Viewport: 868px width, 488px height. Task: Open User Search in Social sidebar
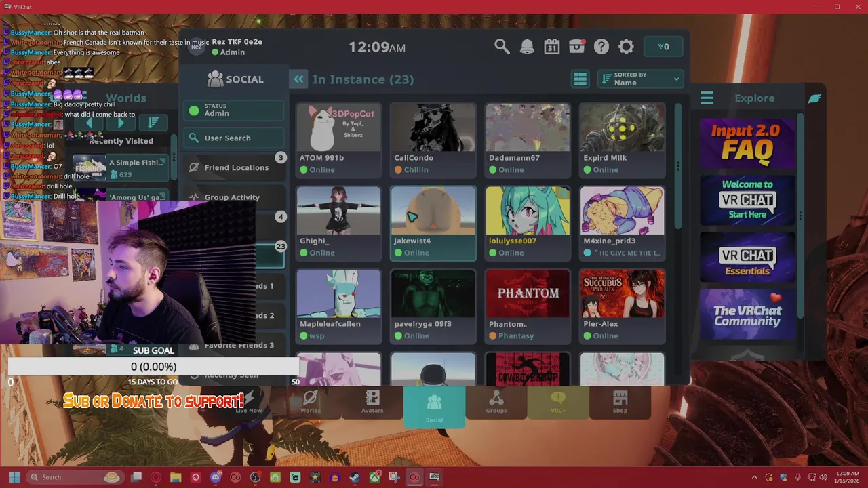(234, 138)
